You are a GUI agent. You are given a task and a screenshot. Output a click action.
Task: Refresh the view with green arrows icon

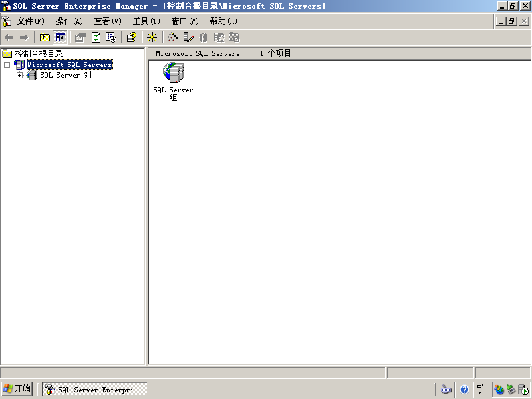[x=96, y=37]
